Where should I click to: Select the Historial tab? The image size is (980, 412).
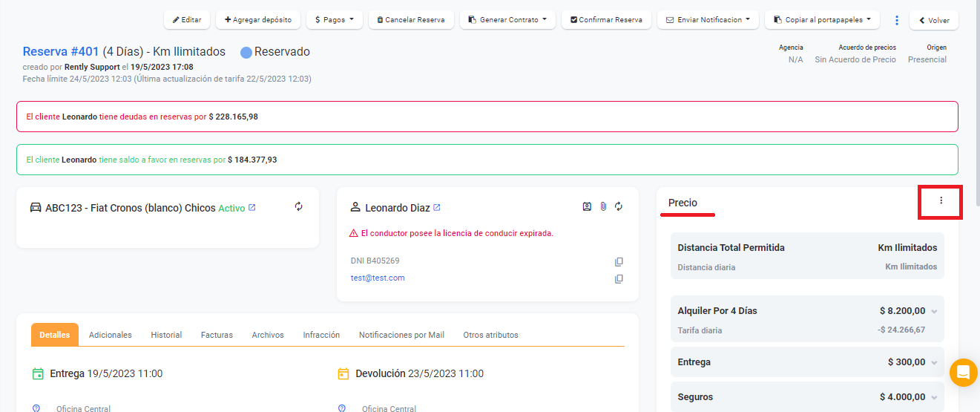[166, 335]
